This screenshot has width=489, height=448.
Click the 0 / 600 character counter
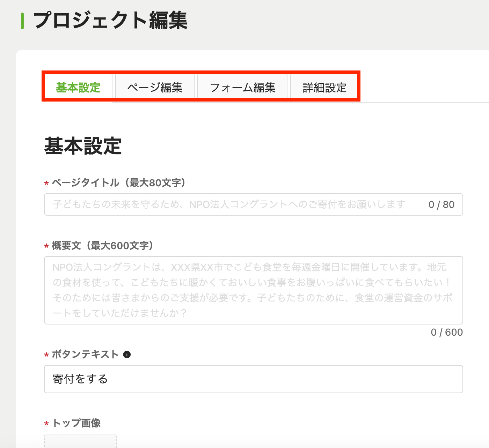(x=447, y=332)
